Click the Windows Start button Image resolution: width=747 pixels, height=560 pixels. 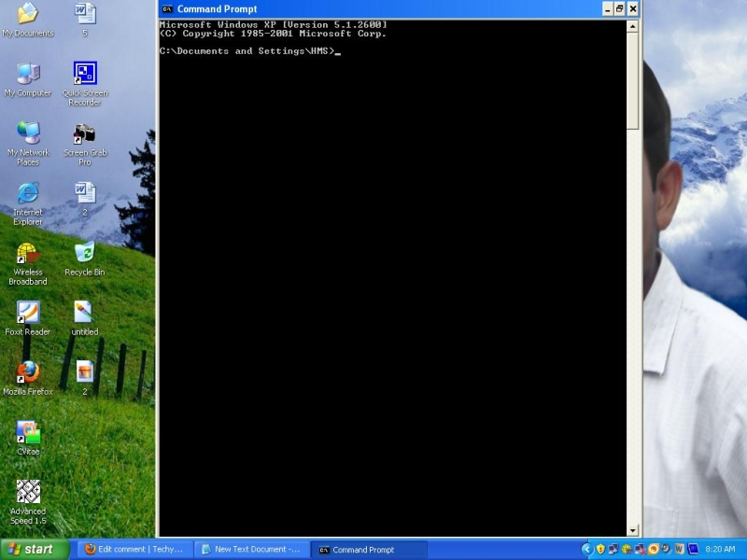[x=35, y=550]
